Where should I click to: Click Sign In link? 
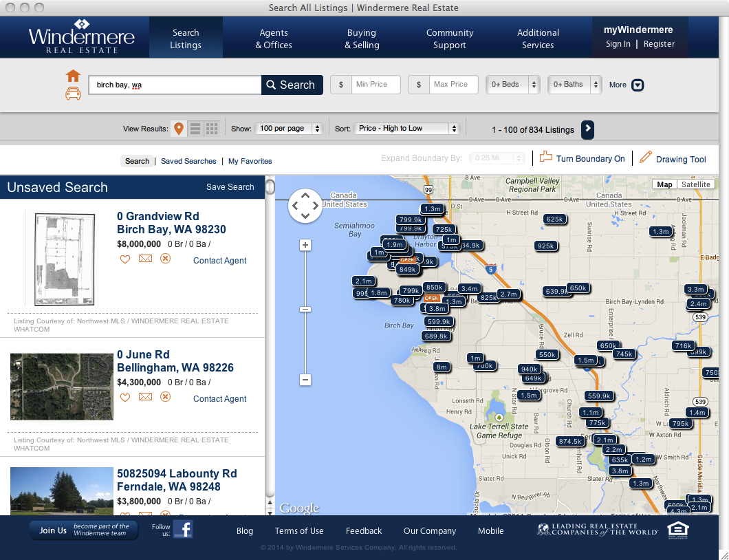point(618,44)
